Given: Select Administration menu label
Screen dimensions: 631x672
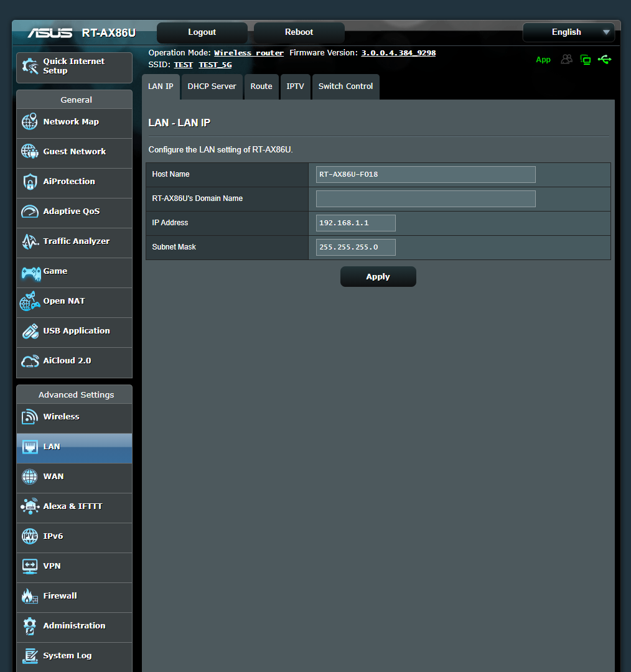Looking at the screenshot, I should [x=74, y=626].
